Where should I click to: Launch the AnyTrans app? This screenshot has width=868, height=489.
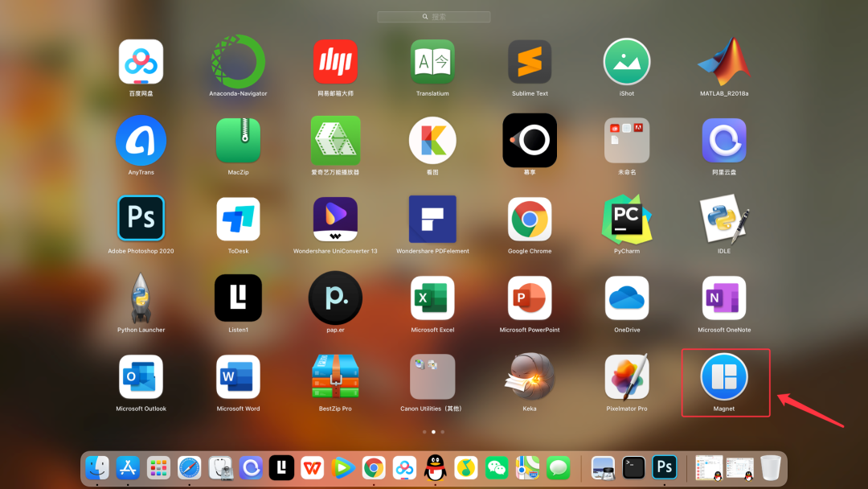(141, 141)
